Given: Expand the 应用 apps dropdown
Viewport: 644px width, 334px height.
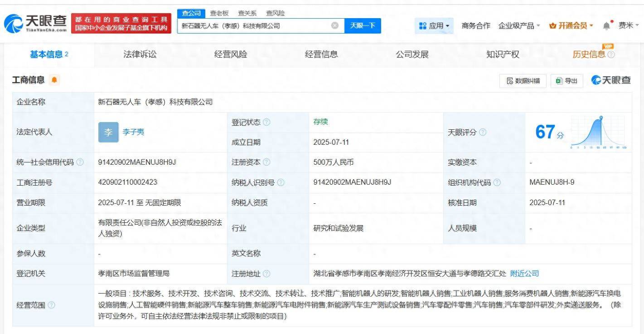Looking at the screenshot, I should click(434, 26).
